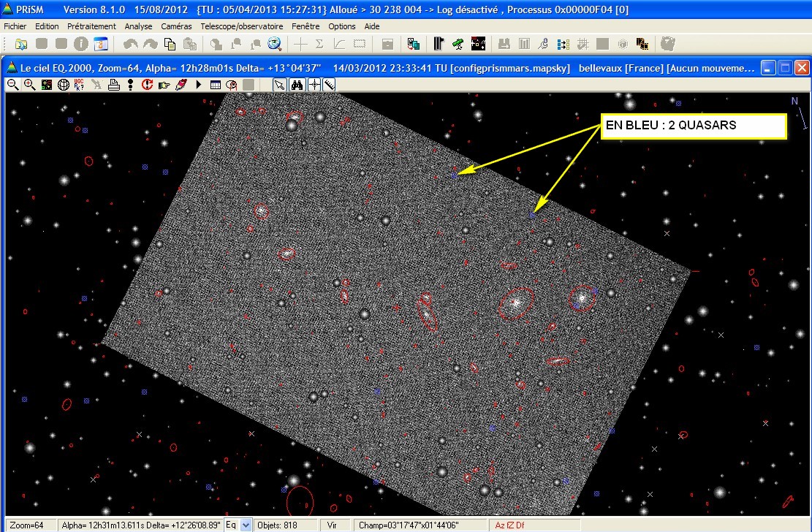Open the magnifier-with-eye viewer tool
Screen dimensions: 812x532
(275, 44)
